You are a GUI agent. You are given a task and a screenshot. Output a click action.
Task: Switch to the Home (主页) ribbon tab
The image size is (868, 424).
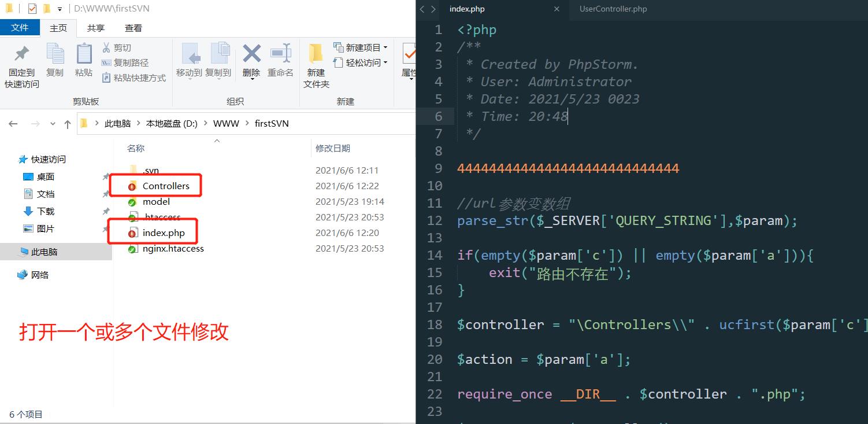pos(58,28)
